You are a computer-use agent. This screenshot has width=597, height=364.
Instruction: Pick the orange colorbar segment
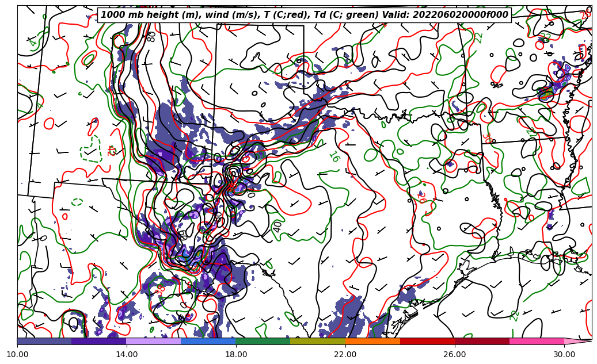click(x=372, y=341)
